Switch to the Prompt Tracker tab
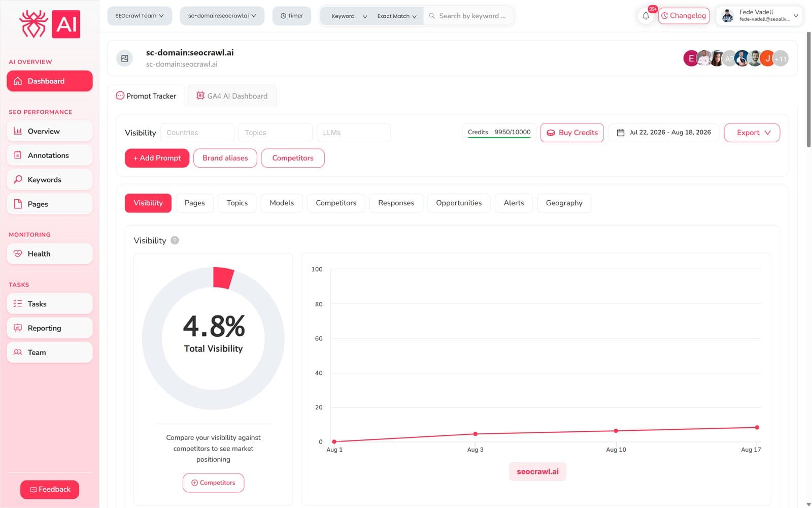 (146, 96)
